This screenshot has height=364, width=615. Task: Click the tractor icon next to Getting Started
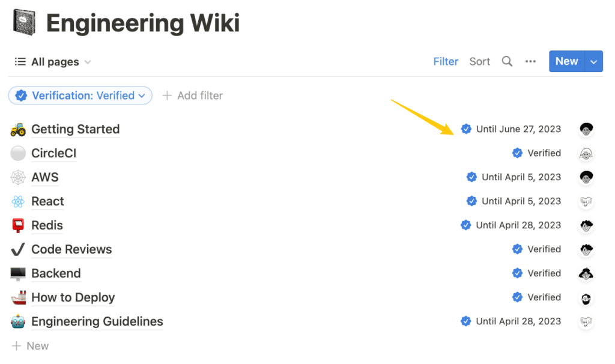point(18,129)
